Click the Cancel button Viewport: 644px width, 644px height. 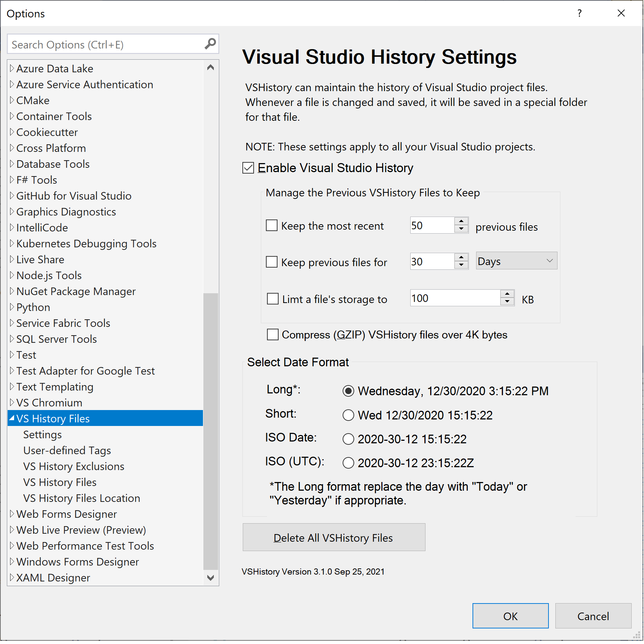click(593, 616)
